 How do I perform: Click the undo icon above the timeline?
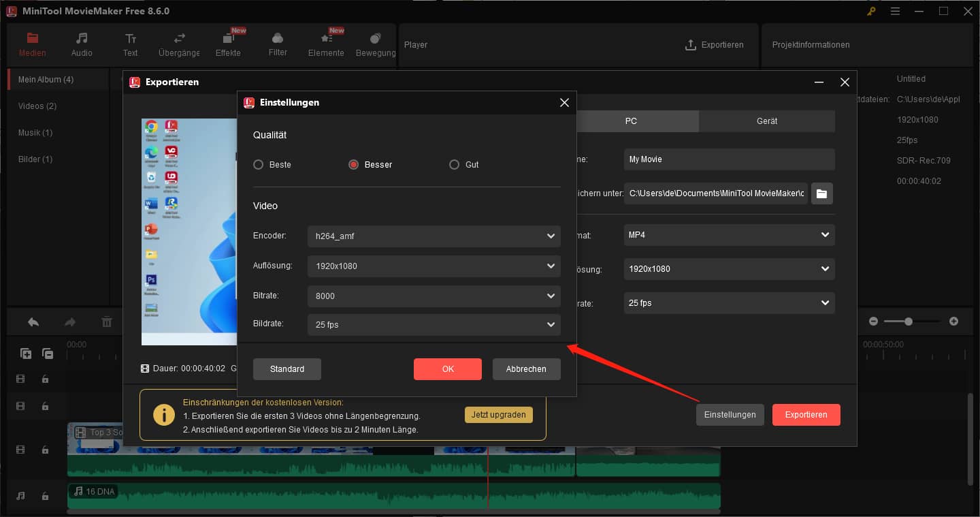click(33, 322)
